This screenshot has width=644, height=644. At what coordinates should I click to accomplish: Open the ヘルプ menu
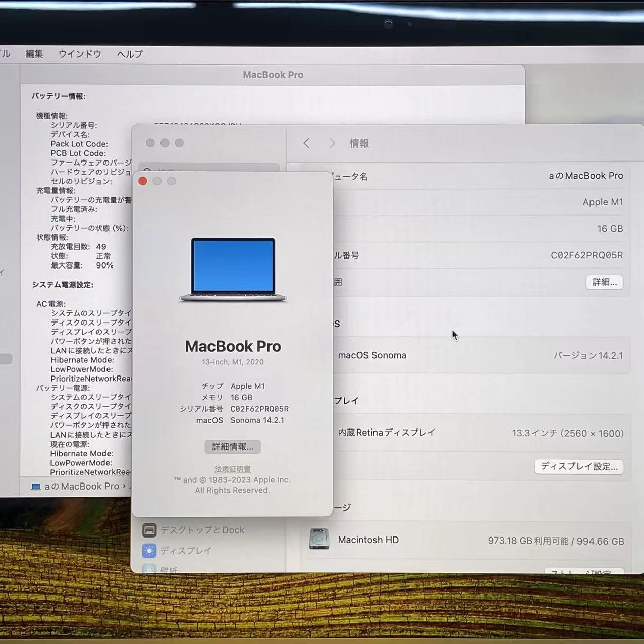point(129,54)
